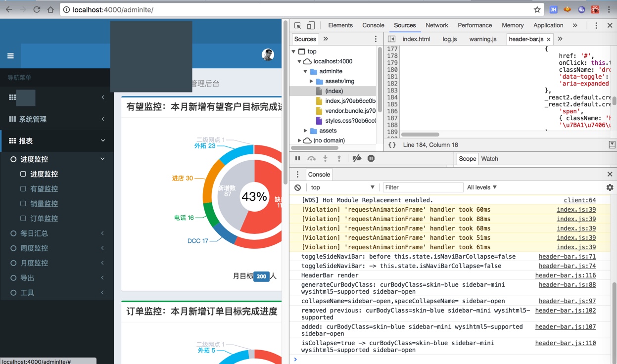
Task: Open the Performance tab
Action: (475, 25)
